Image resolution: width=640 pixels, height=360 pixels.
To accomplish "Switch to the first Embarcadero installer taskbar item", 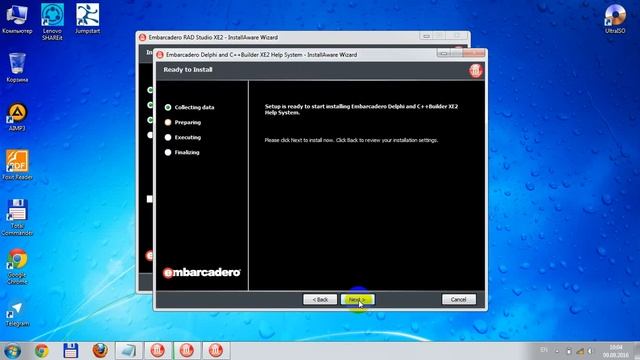I will coord(158,351).
